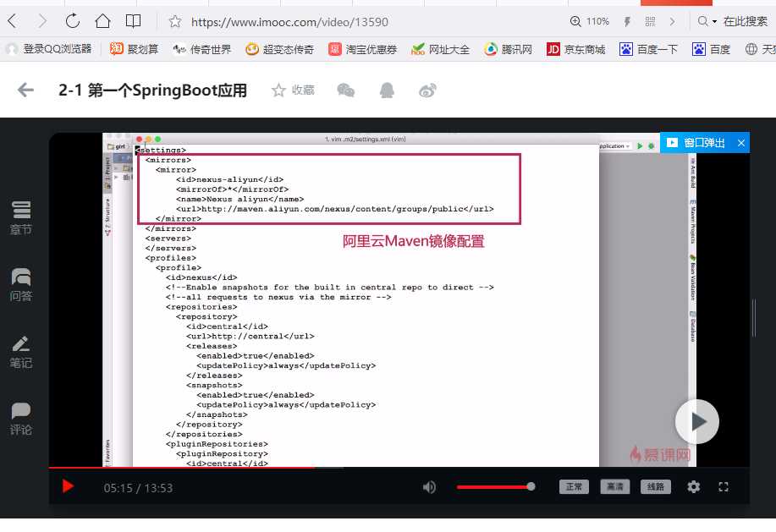Close the 窗口弹出 pop-out banner
The height and width of the screenshot is (532, 776).
tap(740, 143)
